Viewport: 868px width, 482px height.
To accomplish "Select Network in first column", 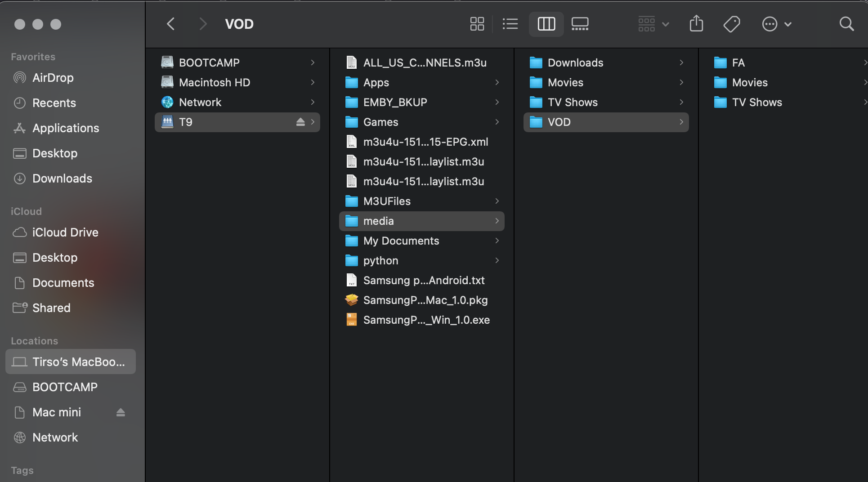I will pyautogui.click(x=237, y=102).
